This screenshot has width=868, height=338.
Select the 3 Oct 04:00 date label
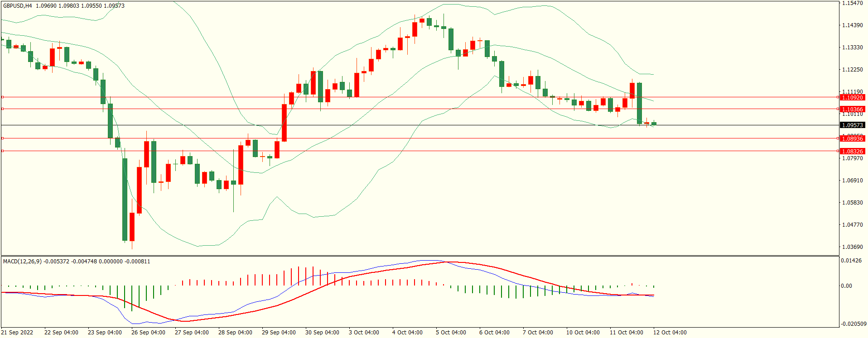tap(364, 333)
